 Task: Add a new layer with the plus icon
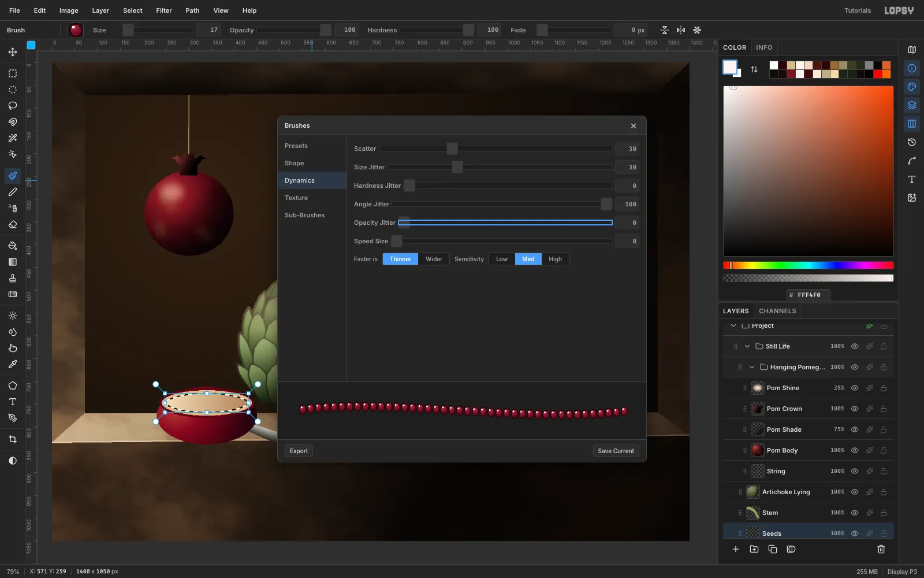[736, 549]
